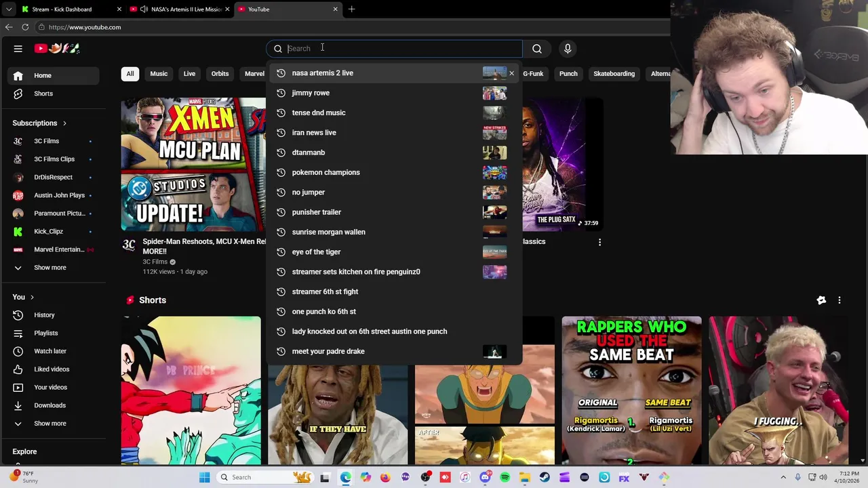This screenshot has height=488, width=868.
Task: Open History in the sidebar
Action: pos(54,315)
